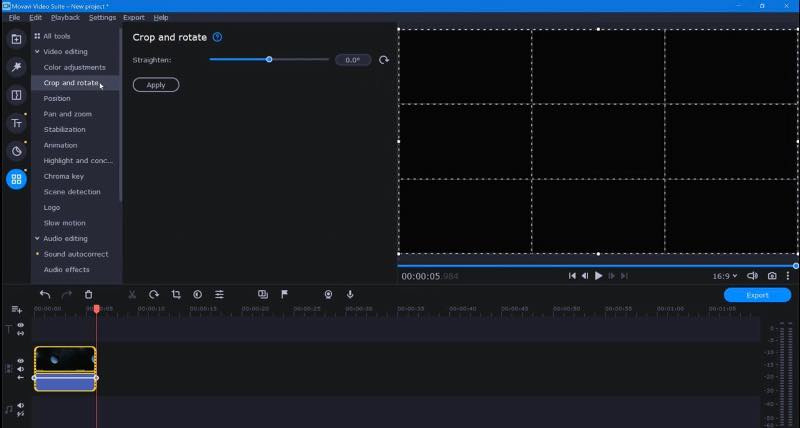800x428 pixels.
Task: Select the Crop tool in timeline toolbar
Action: (x=176, y=295)
